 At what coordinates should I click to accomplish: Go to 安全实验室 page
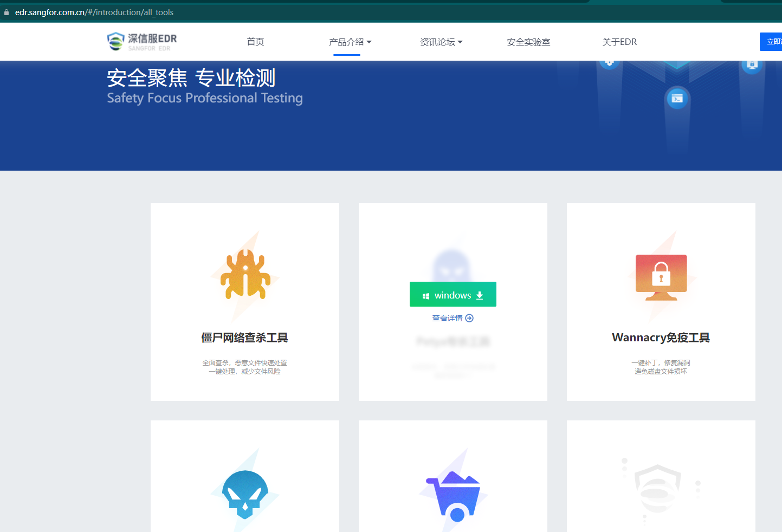528,42
